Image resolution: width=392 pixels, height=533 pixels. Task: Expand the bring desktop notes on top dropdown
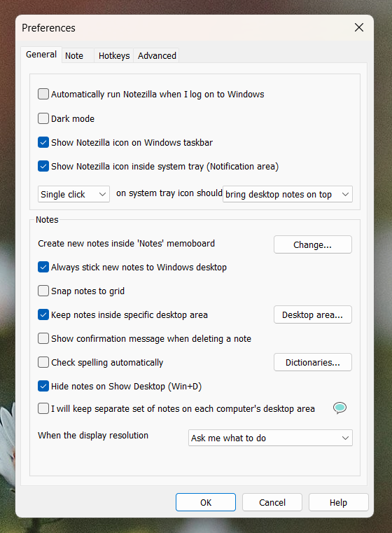pos(288,194)
